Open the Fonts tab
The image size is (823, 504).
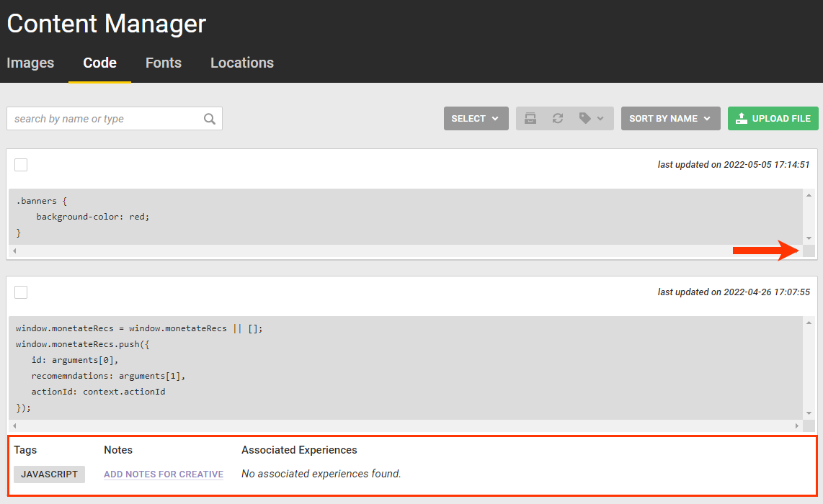click(164, 63)
